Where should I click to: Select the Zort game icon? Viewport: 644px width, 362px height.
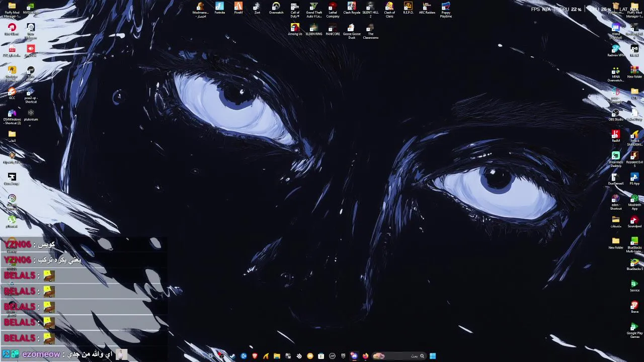[x=257, y=9]
